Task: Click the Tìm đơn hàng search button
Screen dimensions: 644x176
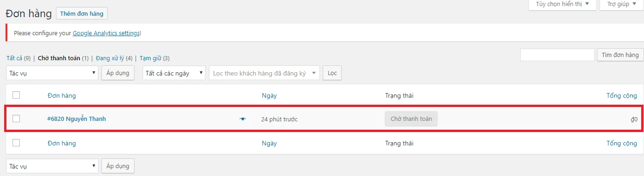Action: 620,55
